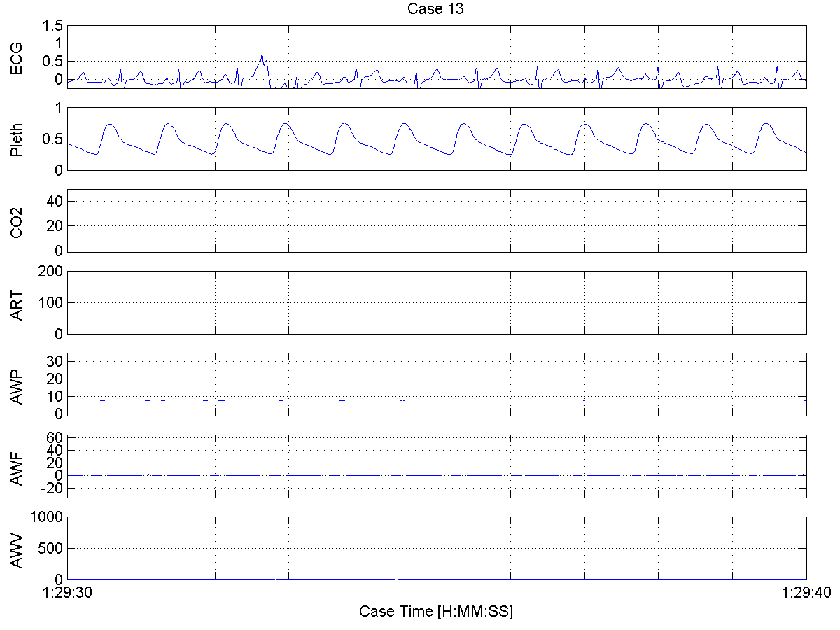The image size is (840, 630).
Task: Click the 500 tick on AWV axis
Action: pyautogui.click(x=52, y=548)
